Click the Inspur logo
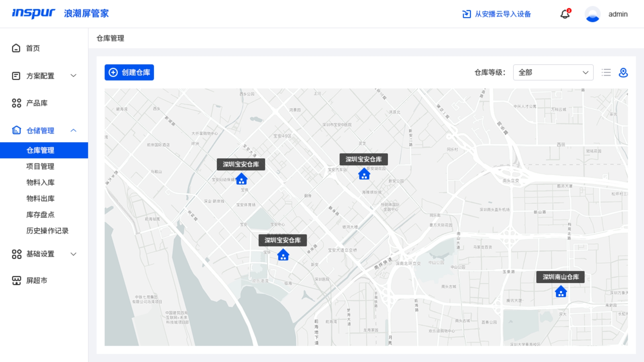Image resolution: width=644 pixels, height=362 pixels. point(34,13)
